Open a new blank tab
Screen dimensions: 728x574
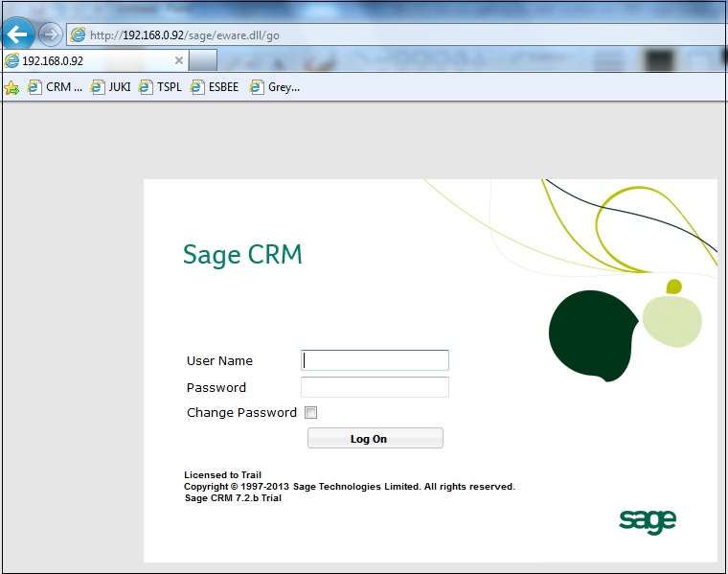[x=203, y=60]
